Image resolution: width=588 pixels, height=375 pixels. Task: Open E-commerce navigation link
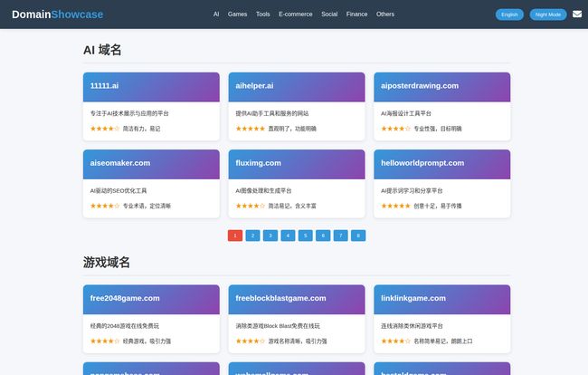coord(296,14)
